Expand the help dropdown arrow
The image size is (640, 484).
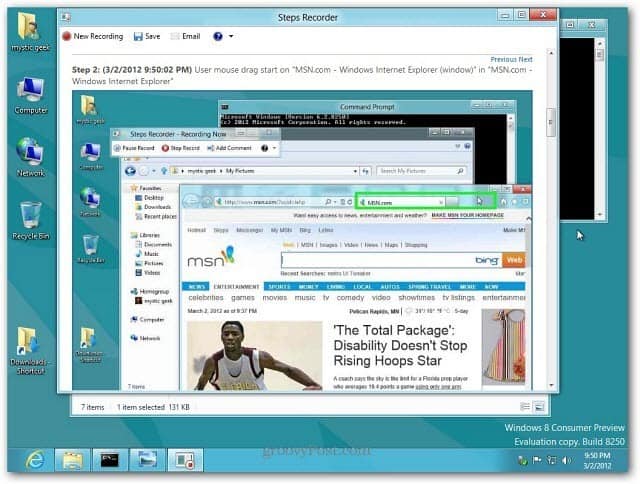(231, 36)
